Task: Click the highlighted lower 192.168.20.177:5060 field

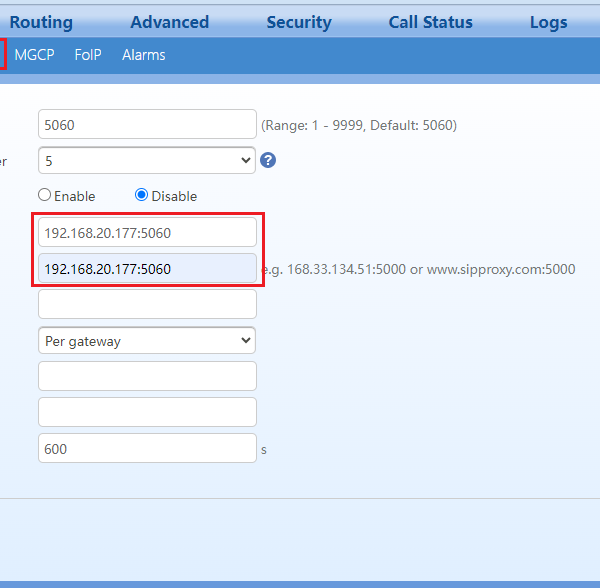Action: tap(147, 268)
